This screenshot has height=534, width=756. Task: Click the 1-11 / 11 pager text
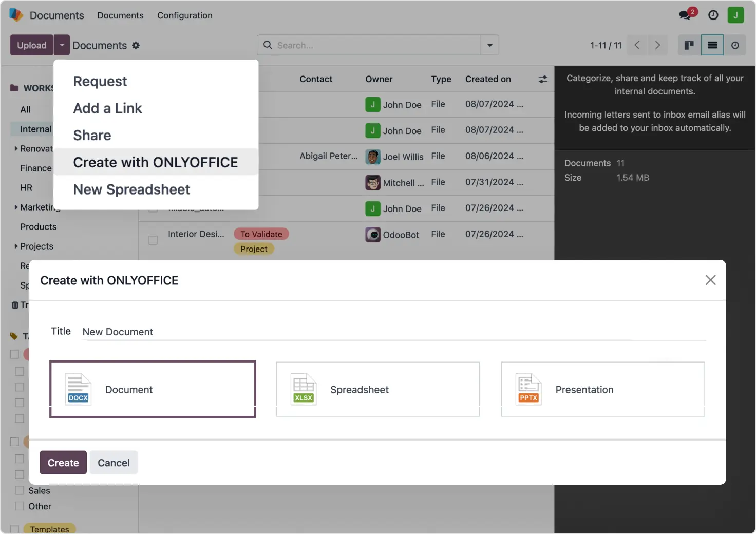(606, 45)
